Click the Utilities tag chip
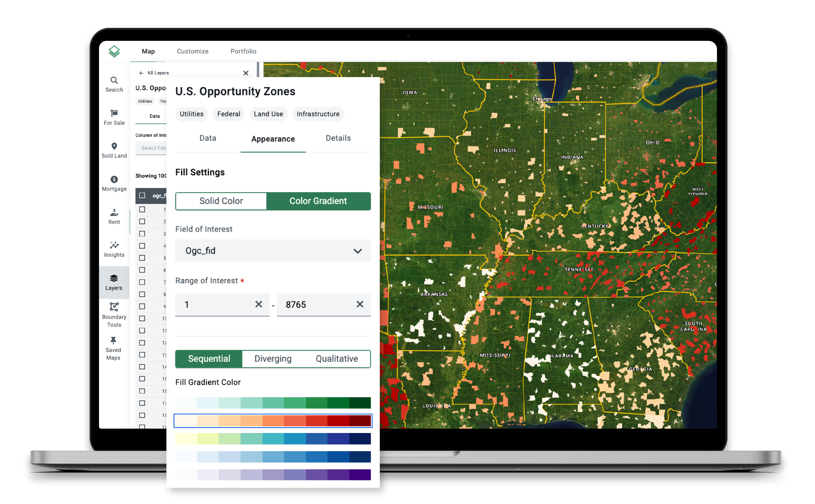This screenshot has height=504, width=815. (192, 114)
